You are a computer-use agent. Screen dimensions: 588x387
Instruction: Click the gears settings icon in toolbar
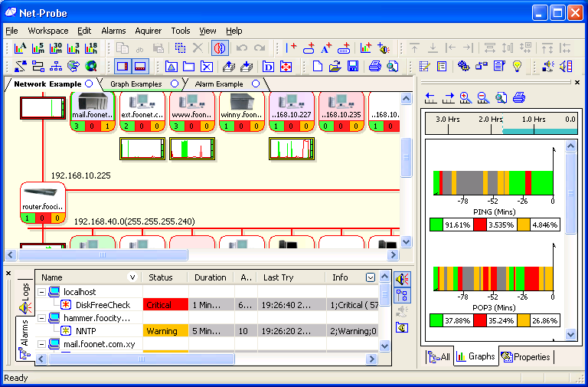point(463,67)
